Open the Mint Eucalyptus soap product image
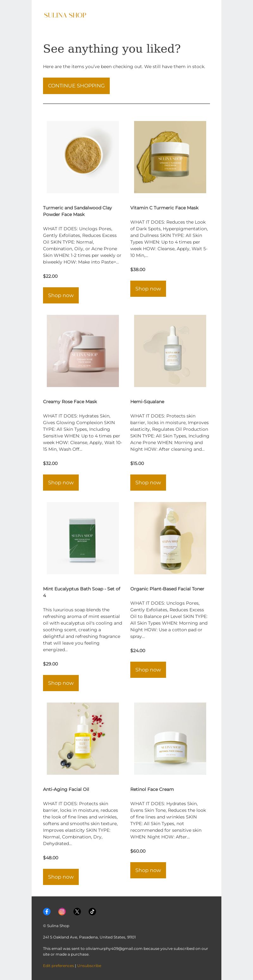 [x=83, y=538]
